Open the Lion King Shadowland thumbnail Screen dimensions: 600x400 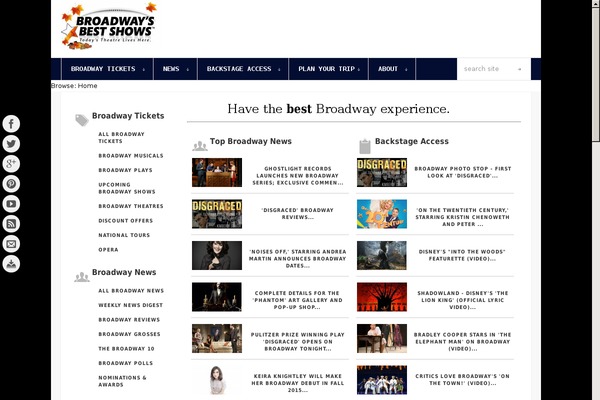click(382, 297)
